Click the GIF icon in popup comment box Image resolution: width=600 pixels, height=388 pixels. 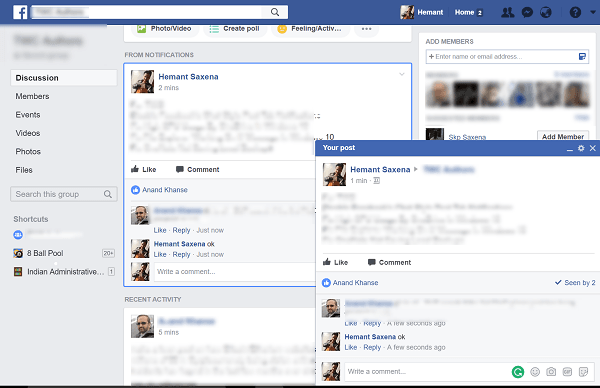tap(567, 372)
